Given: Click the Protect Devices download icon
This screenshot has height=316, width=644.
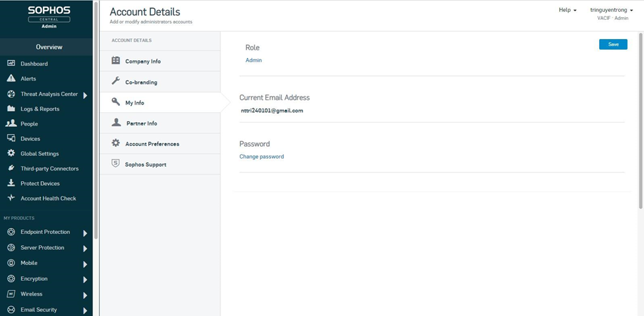Looking at the screenshot, I should 11,183.
